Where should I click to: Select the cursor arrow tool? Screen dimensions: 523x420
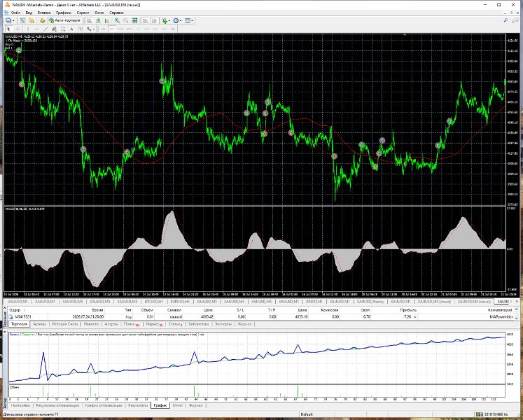(8, 29)
